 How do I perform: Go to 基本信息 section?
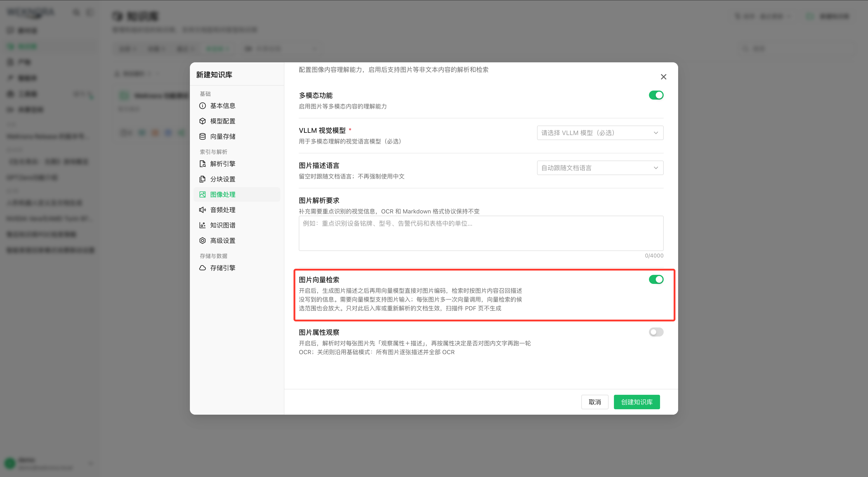pyautogui.click(x=237, y=106)
